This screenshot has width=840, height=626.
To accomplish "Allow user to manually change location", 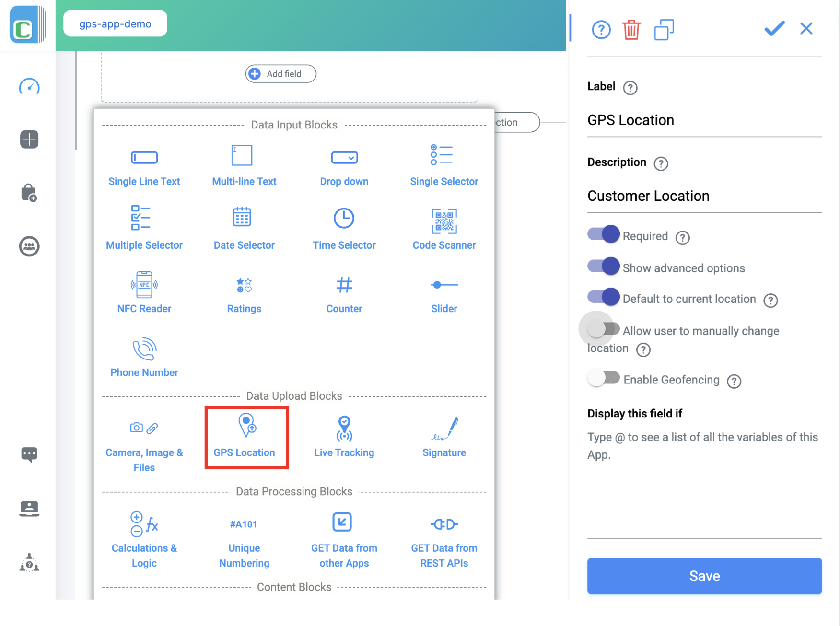I will tap(603, 328).
